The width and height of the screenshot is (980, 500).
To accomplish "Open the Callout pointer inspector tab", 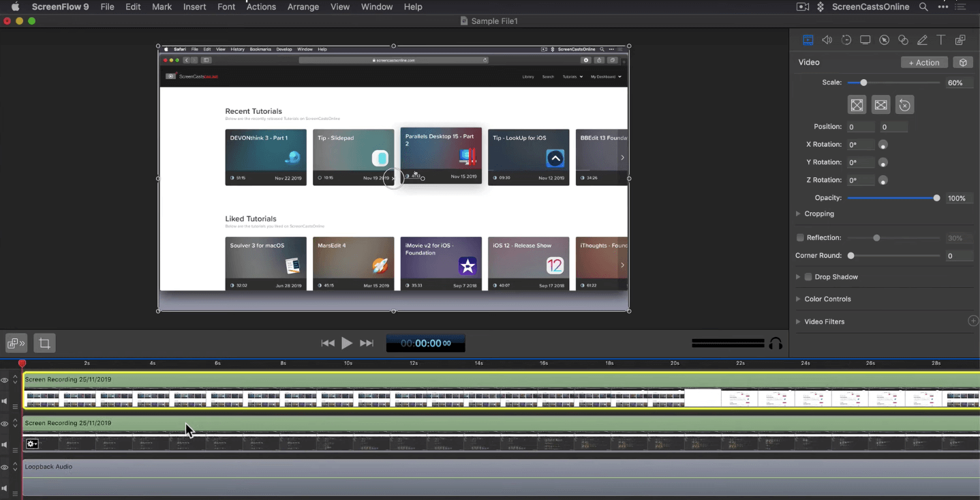I will pos(884,40).
